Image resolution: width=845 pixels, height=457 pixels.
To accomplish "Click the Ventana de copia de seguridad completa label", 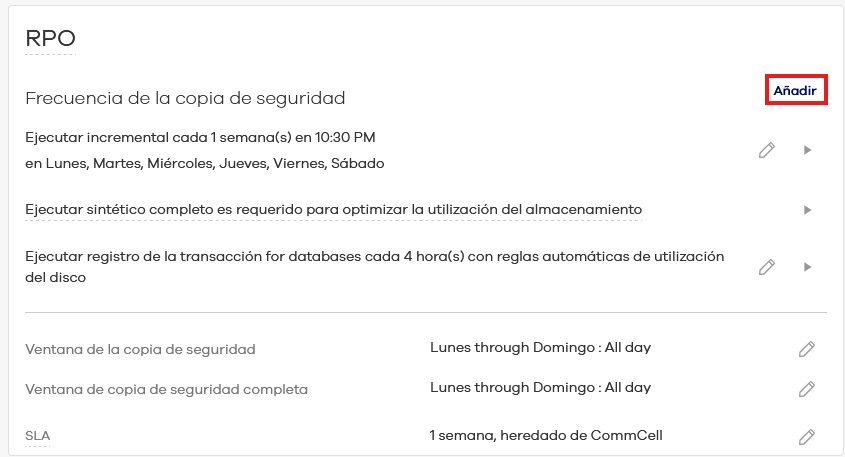I will point(166,389).
